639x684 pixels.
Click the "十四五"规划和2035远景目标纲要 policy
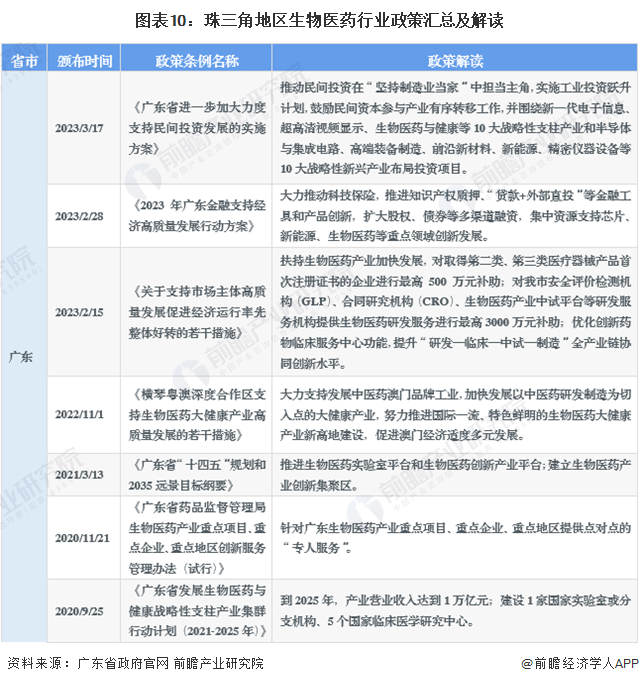197,474
